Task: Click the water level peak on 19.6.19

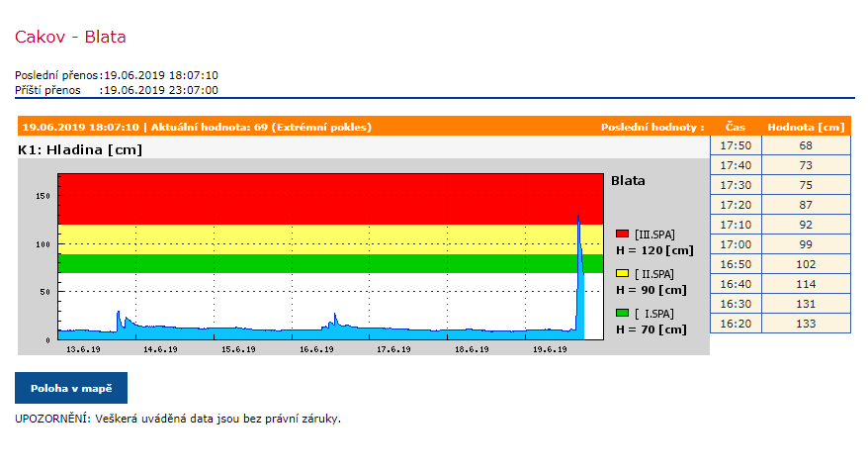Action: 578,214
